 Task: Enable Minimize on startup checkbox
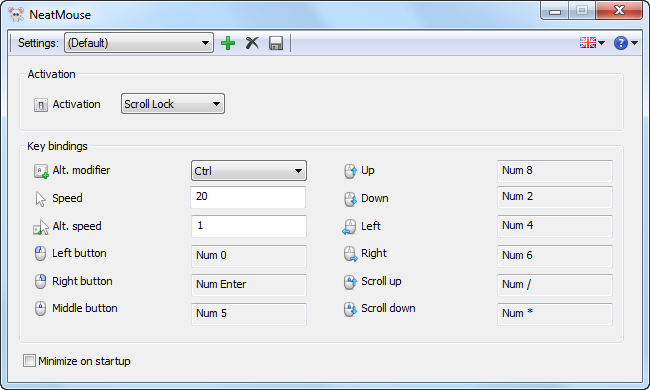29,361
